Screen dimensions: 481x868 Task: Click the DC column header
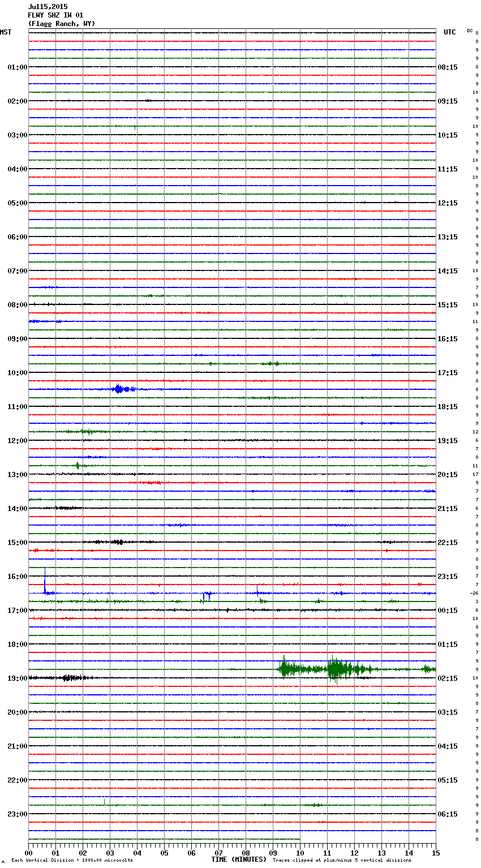[x=470, y=31]
